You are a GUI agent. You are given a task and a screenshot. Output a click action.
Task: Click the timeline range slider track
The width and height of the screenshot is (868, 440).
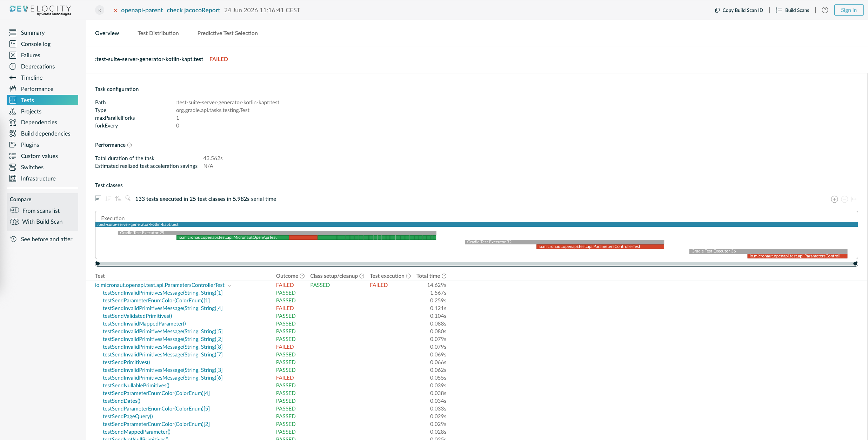pos(476,264)
